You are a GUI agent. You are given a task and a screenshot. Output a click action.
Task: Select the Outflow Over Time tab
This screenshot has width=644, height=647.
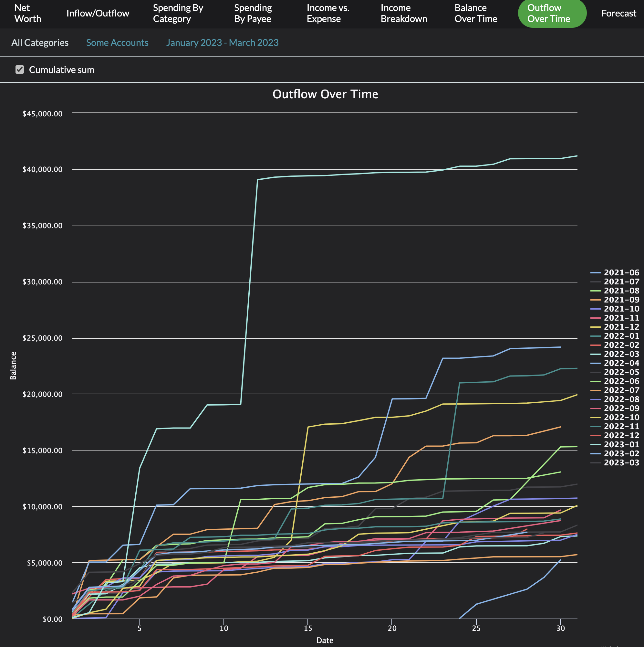click(552, 13)
